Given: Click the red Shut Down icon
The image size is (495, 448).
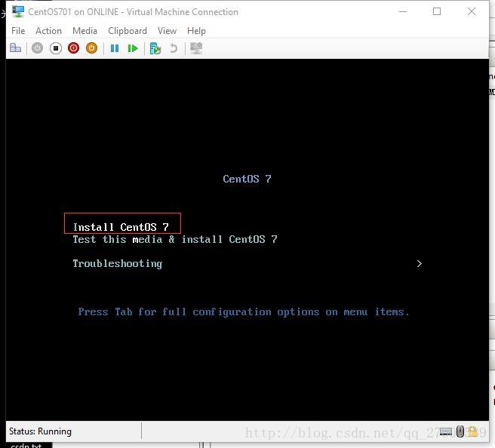Looking at the screenshot, I should (73, 48).
